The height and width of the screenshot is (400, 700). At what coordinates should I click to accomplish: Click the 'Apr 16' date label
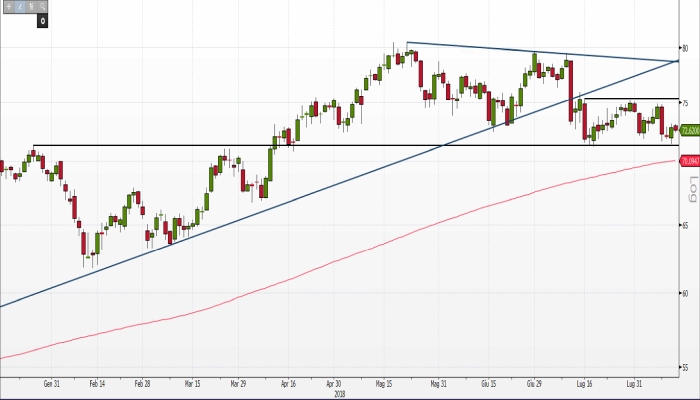click(288, 382)
